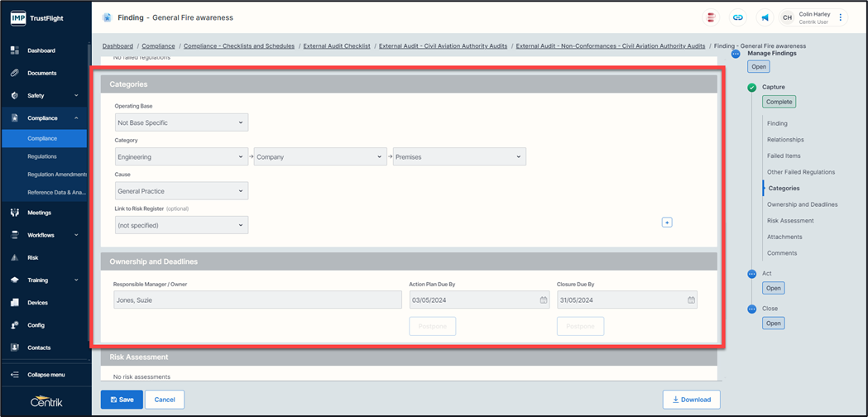Jump to Risk Assessment section

pos(790,221)
